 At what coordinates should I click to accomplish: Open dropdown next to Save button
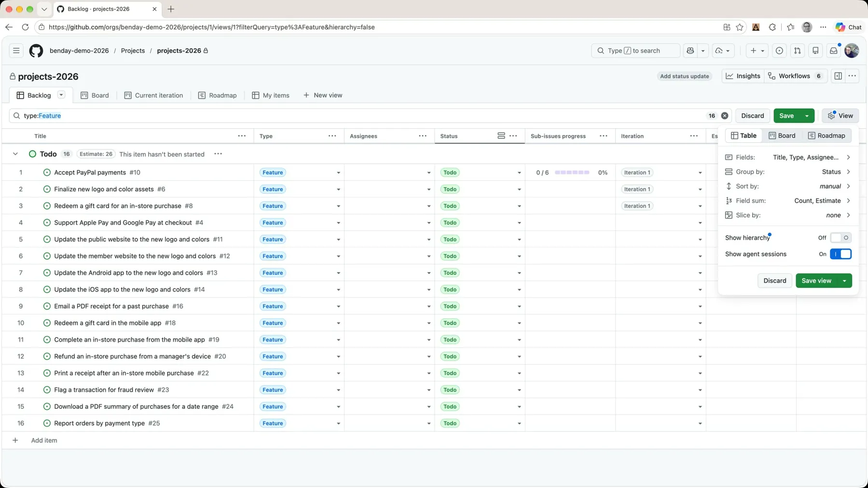(807, 116)
